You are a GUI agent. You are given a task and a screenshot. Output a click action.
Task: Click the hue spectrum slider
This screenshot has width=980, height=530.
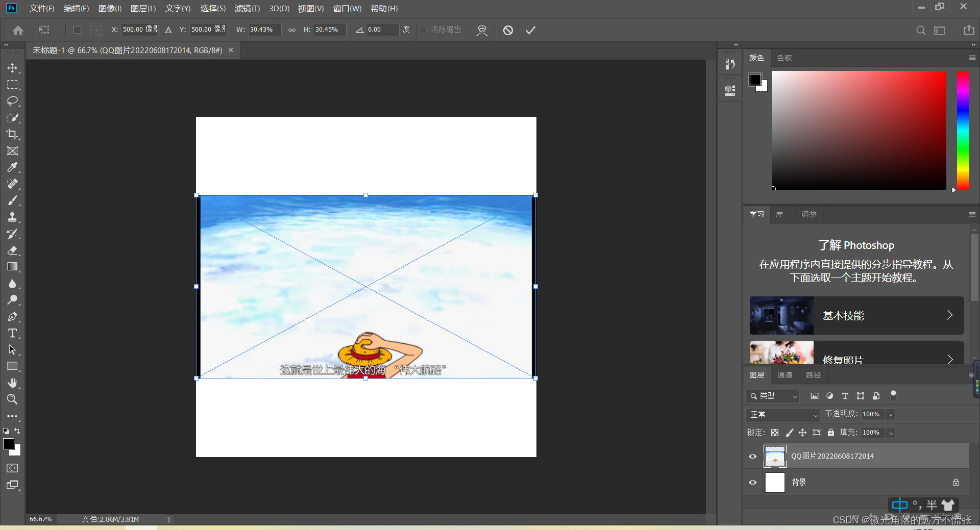tap(963, 130)
